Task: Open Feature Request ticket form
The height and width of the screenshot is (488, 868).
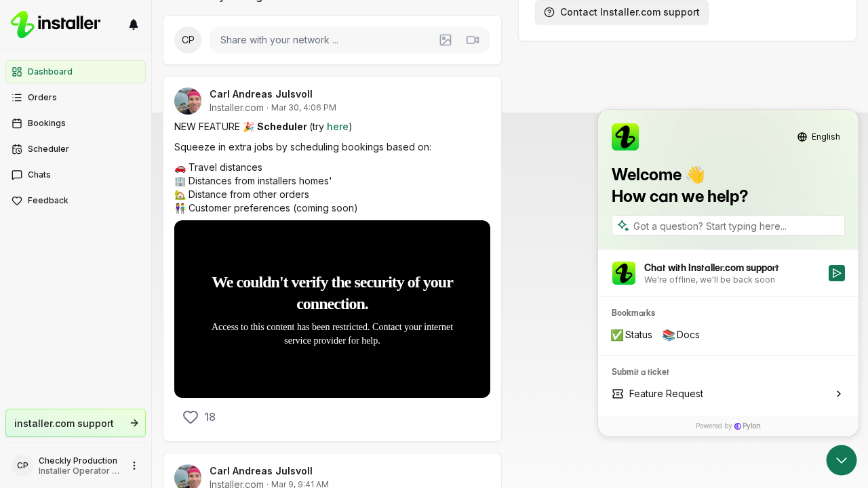Action: coord(728,394)
